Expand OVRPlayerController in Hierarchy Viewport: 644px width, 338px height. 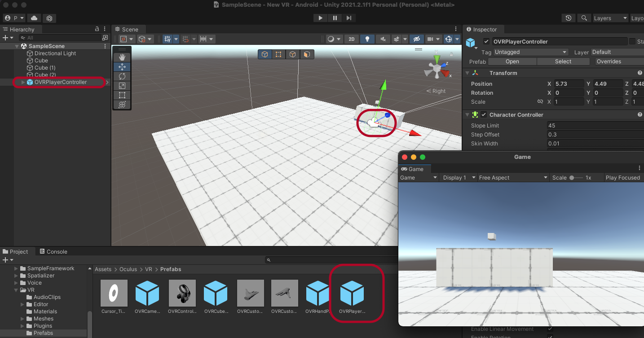pos(23,82)
